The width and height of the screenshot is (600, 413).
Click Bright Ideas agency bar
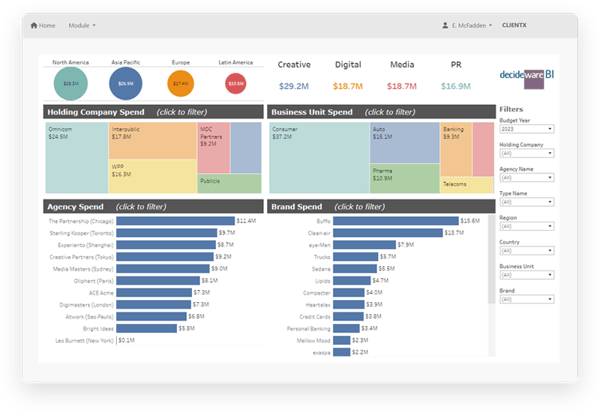pos(147,328)
